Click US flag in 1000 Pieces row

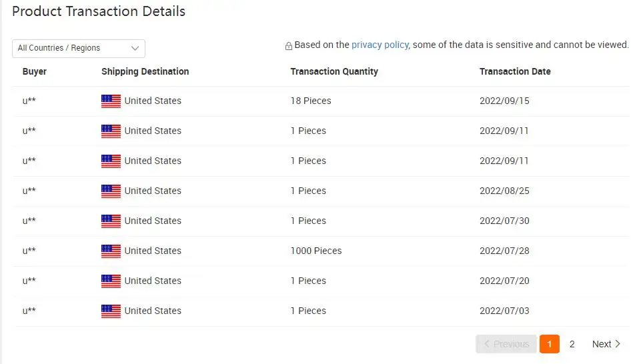coord(111,251)
